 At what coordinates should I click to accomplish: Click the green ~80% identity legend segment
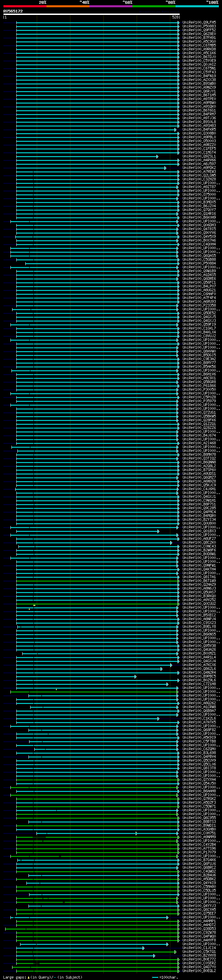[154, 6]
